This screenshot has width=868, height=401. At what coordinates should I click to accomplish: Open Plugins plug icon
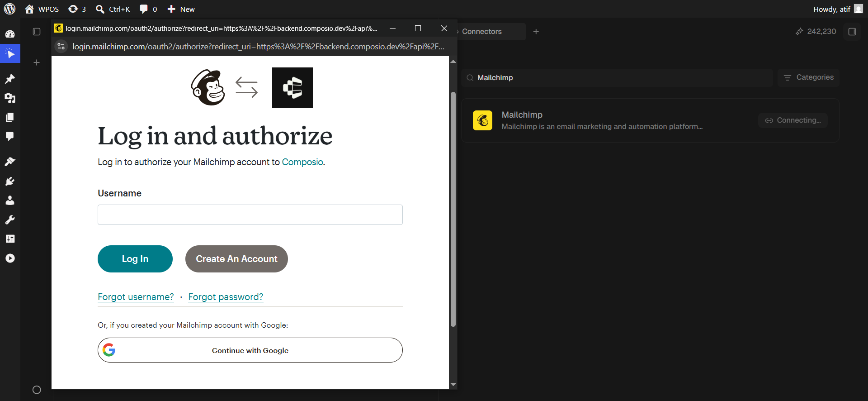pyautogui.click(x=10, y=181)
